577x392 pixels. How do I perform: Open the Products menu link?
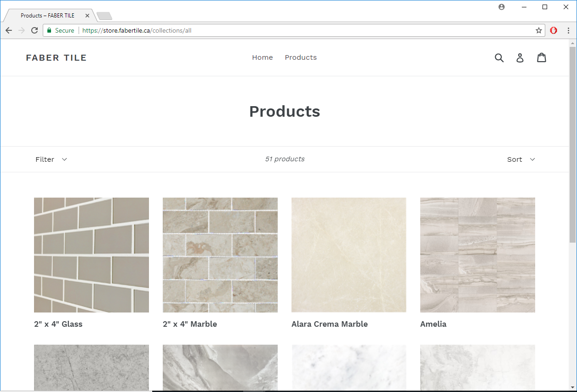coord(301,57)
